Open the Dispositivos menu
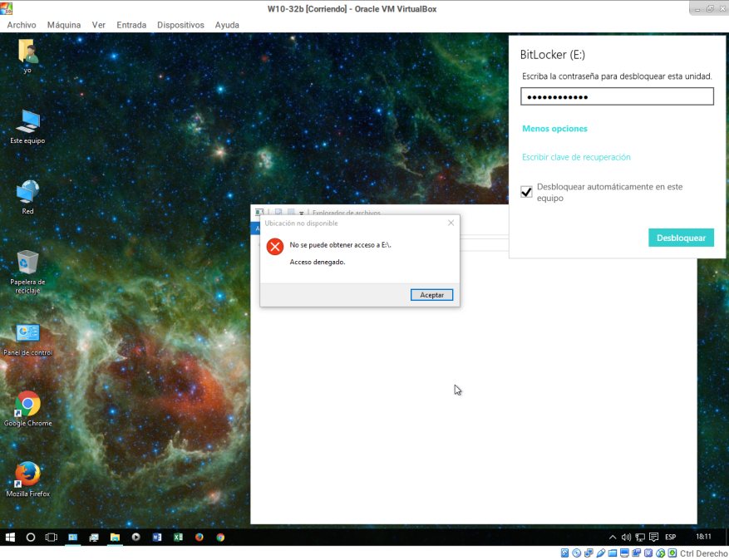The image size is (729, 560). point(180,25)
